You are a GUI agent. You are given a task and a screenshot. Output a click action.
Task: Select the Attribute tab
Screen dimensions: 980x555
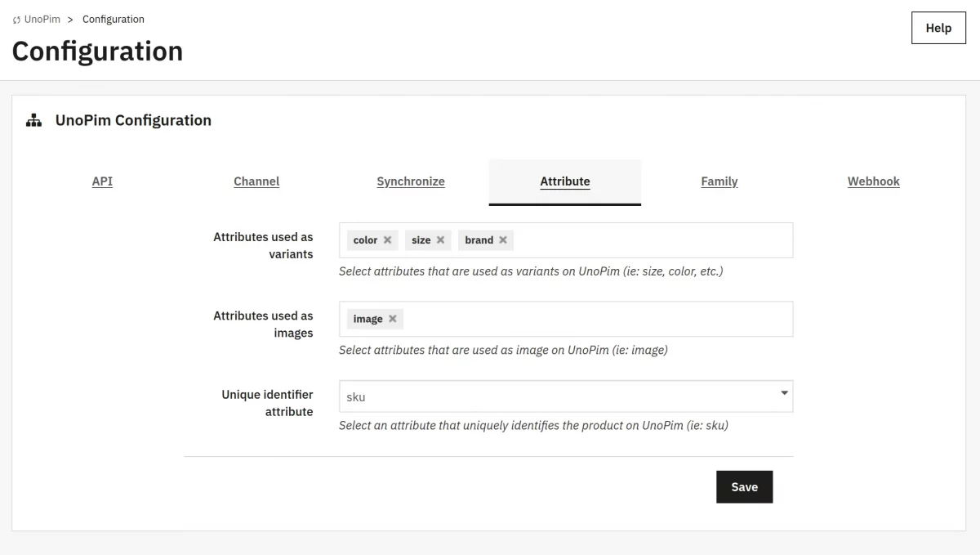(565, 181)
